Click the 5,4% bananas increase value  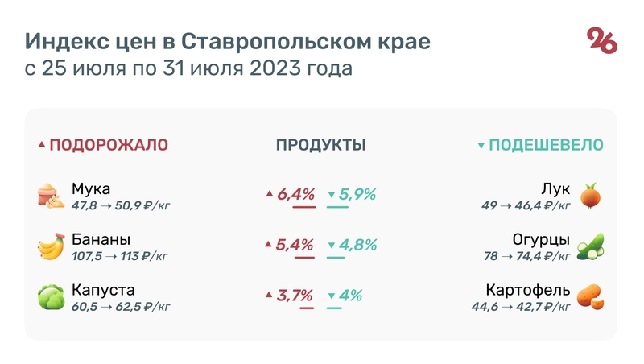(295, 245)
